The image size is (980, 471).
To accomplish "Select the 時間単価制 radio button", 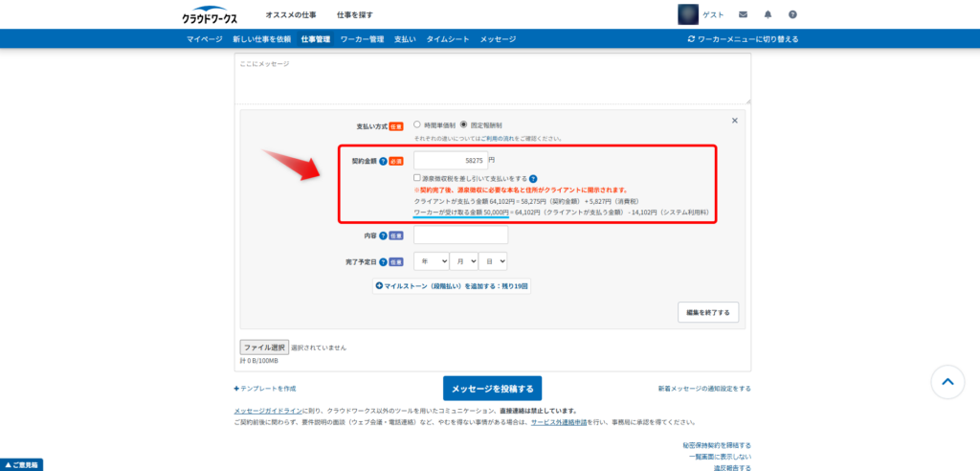I will pyautogui.click(x=417, y=124).
